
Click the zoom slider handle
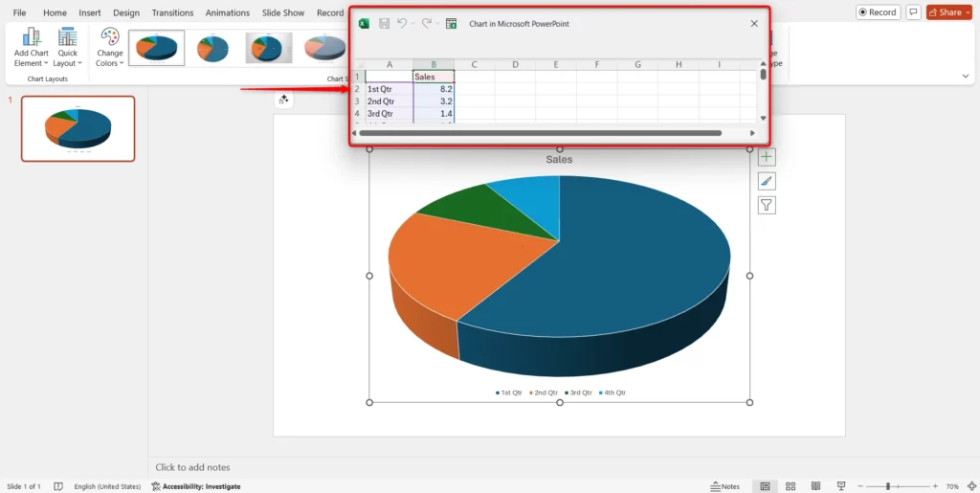pyautogui.click(x=887, y=486)
